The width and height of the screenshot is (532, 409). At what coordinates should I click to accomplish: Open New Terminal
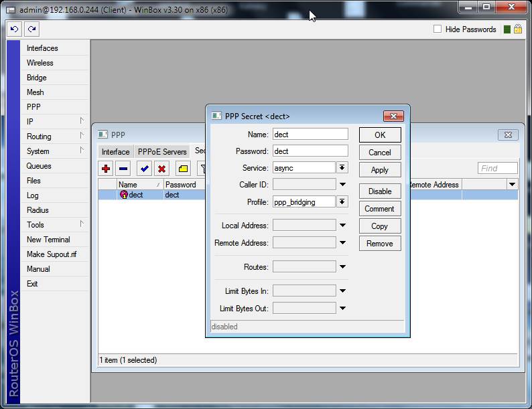pos(48,239)
